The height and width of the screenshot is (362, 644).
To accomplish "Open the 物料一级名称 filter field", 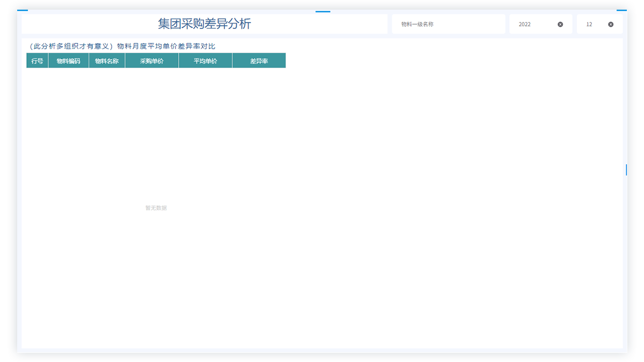I will tap(449, 24).
